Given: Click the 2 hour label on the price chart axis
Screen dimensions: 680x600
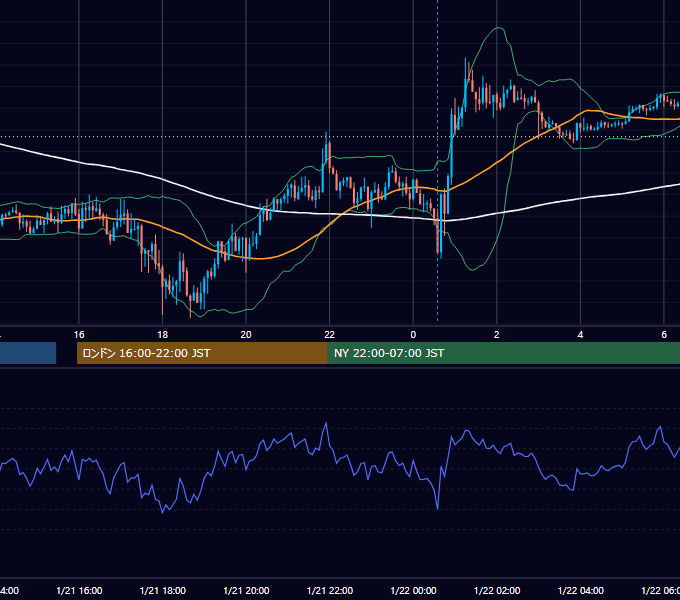Looking at the screenshot, I should point(497,335).
